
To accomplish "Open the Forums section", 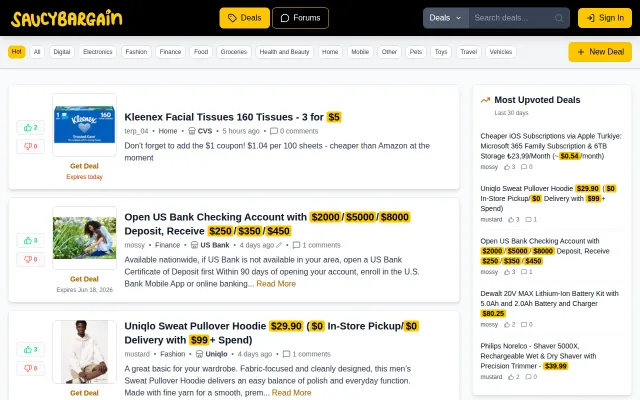I will tap(300, 18).
